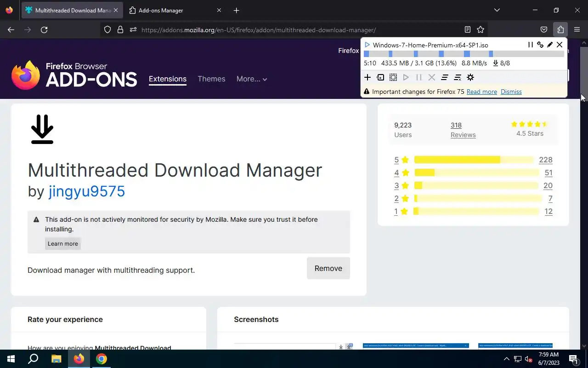The width and height of the screenshot is (588, 368).
Task: Open File Explorer from taskbar
Action: [56, 359]
